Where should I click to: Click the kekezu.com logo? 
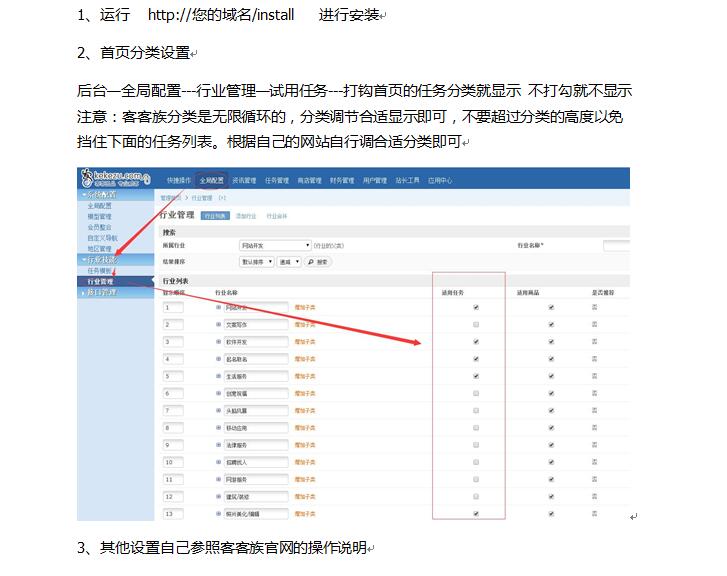115,178
